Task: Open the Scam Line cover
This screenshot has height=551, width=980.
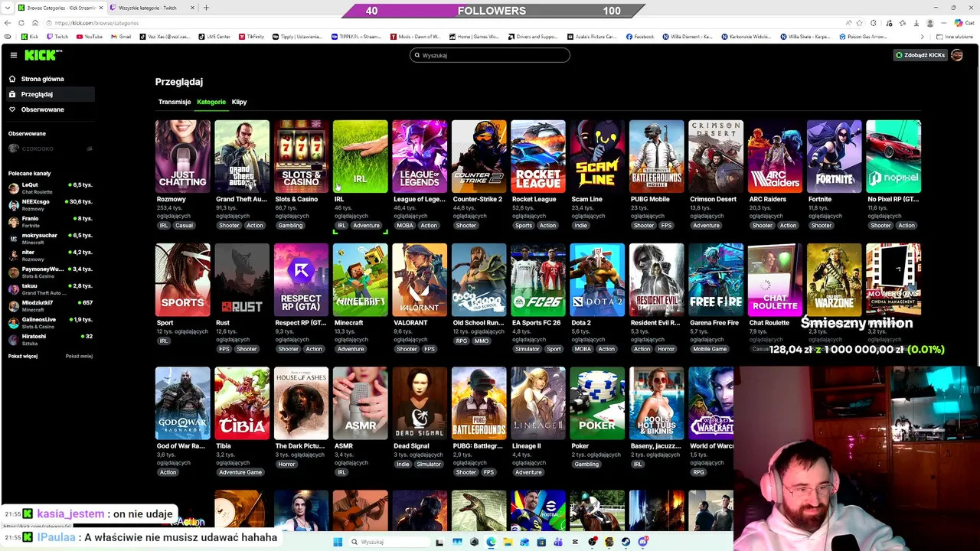Action: point(597,156)
